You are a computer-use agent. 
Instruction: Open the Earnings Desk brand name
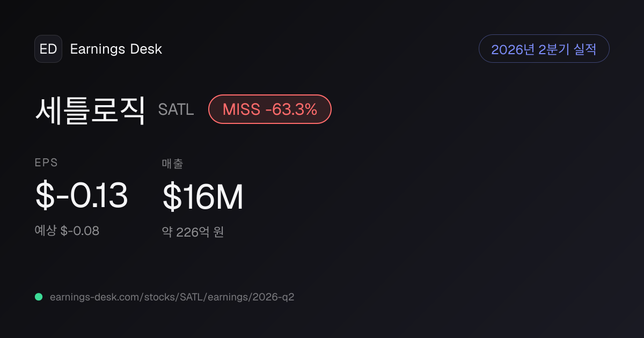116,49
